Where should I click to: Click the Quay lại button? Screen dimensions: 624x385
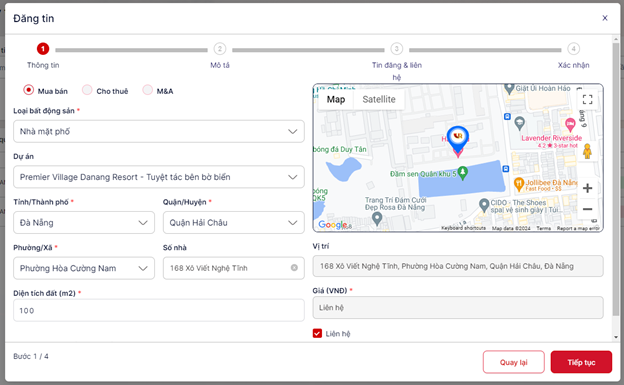tap(513, 362)
